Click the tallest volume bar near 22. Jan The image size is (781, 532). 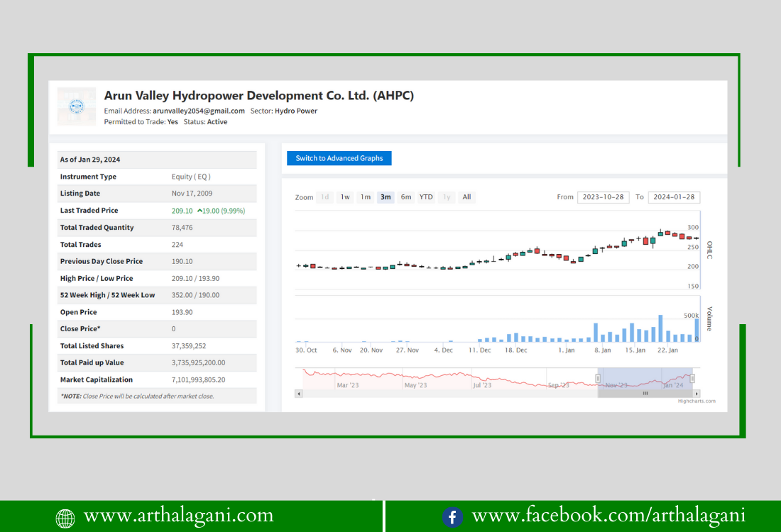tap(660, 328)
